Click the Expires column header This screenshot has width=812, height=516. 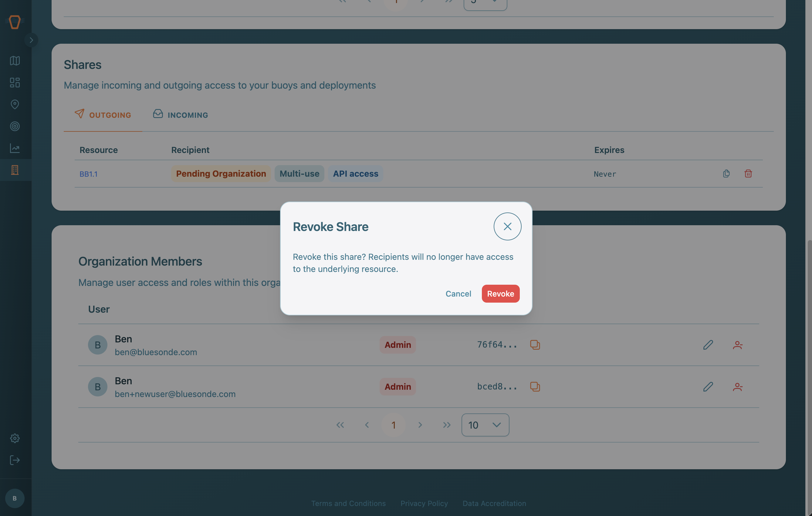609,150
